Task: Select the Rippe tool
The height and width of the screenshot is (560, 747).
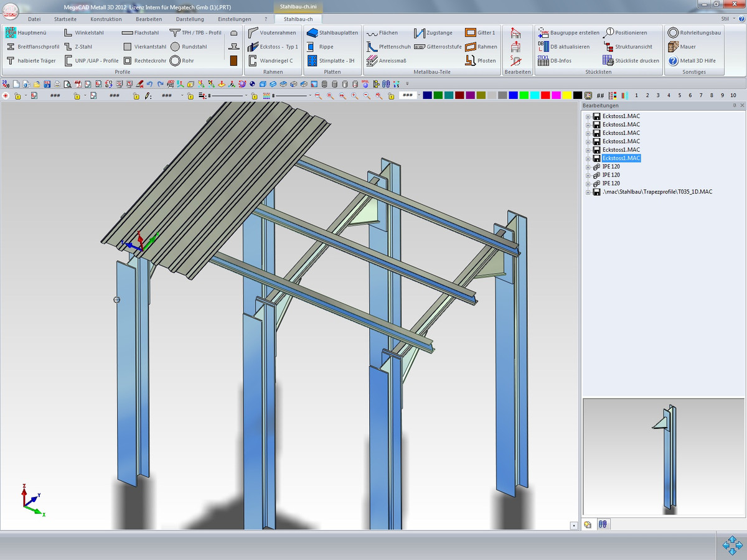Action: [x=320, y=47]
